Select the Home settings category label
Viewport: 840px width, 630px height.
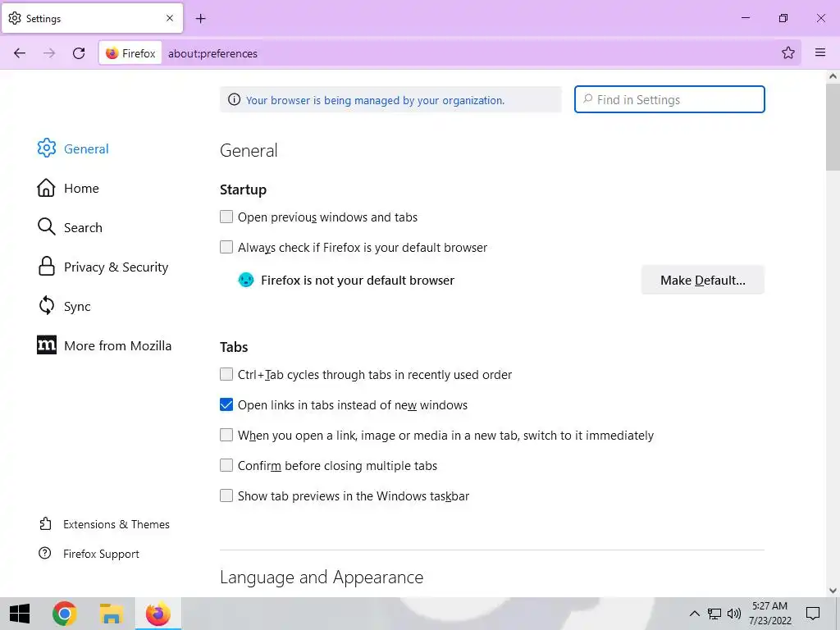coord(81,188)
